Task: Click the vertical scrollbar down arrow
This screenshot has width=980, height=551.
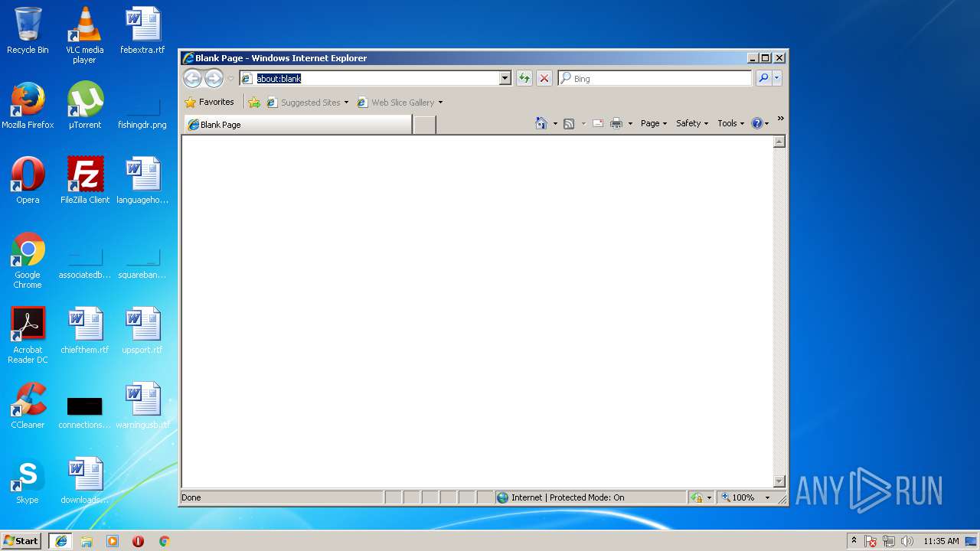Action: pyautogui.click(x=779, y=481)
